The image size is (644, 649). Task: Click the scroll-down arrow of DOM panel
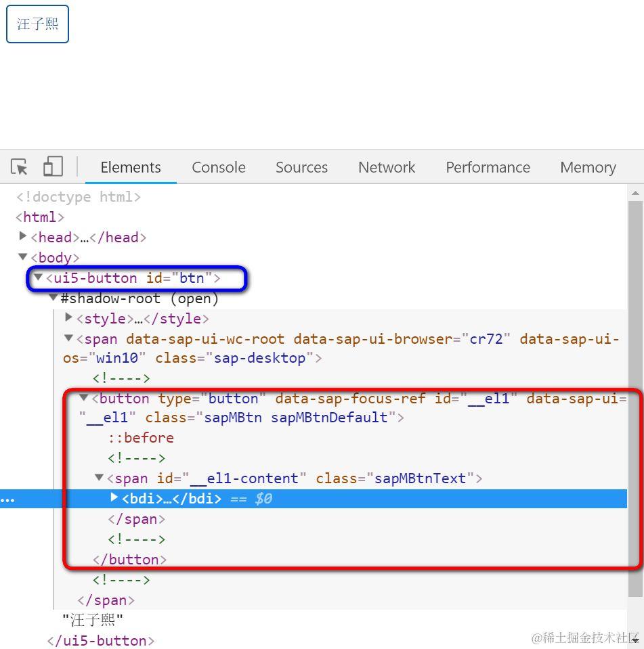(x=635, y=640)
